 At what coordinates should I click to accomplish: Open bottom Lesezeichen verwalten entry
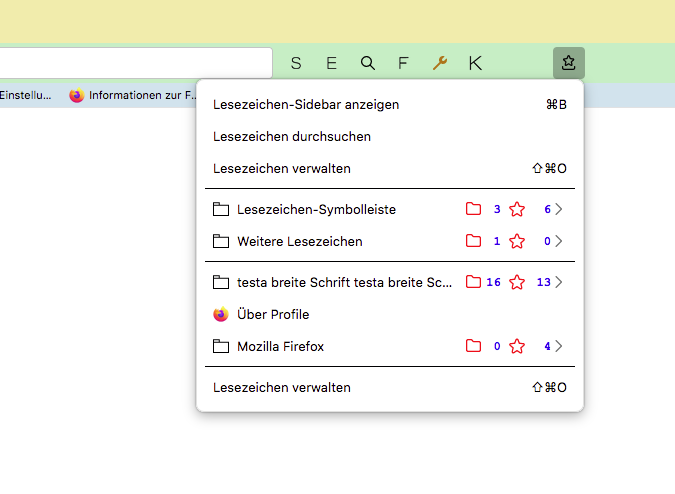pyautogui.click(x=282, y=387)
